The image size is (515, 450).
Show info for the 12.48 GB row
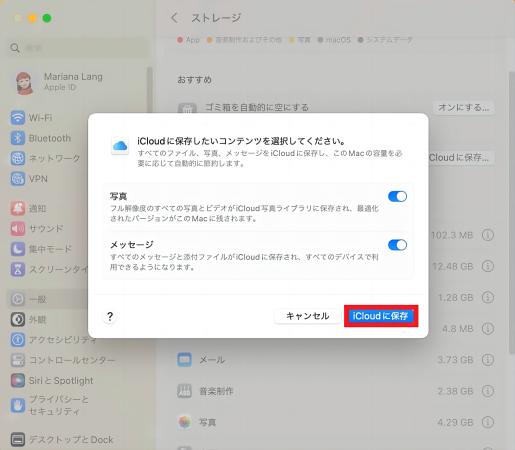coord(488,266)
